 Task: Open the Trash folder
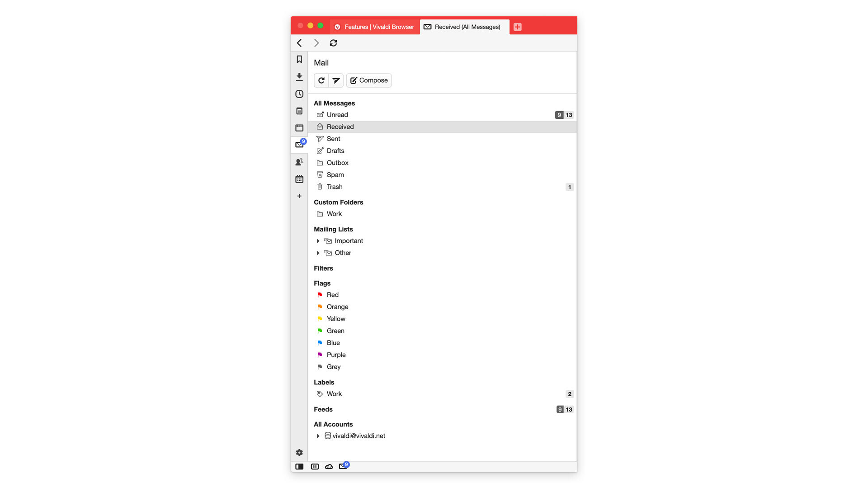tap(335, 187)
